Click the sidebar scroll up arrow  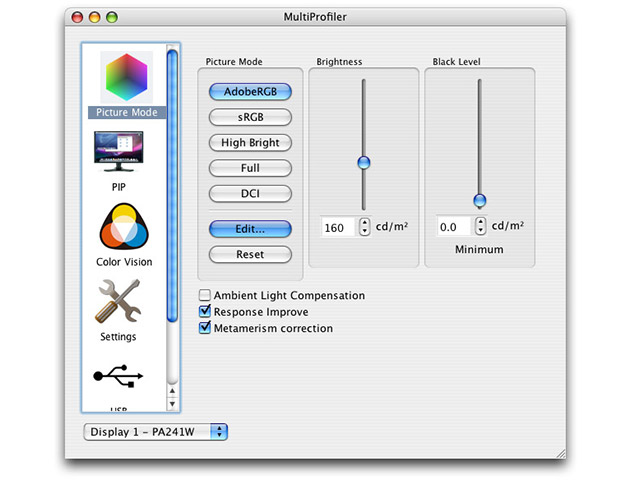click(172, 391)
